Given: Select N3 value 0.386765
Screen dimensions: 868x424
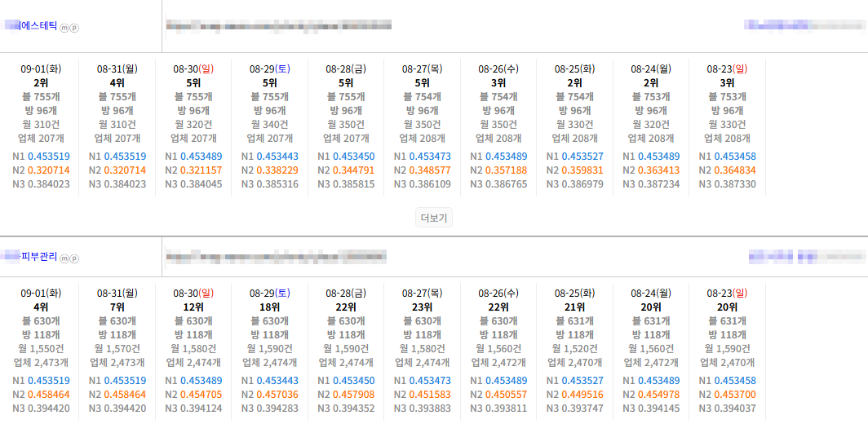Looking at the screenshot, I should [x=507, y=183].
